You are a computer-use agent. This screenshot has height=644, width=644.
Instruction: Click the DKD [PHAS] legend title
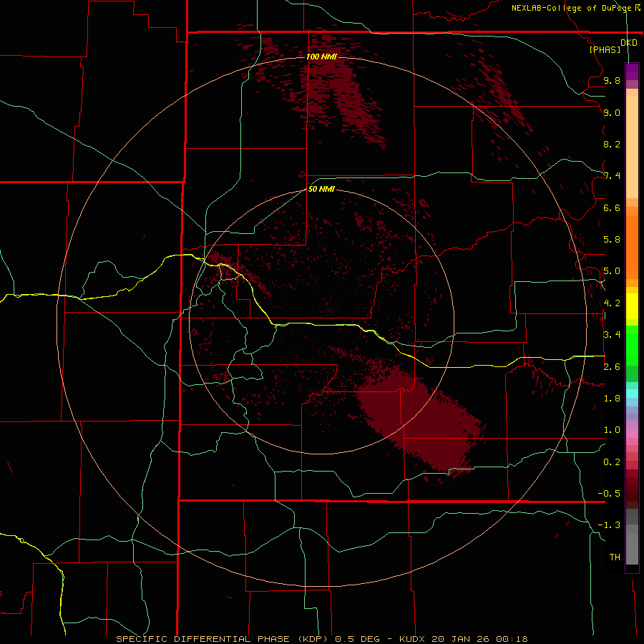[612, 46]
